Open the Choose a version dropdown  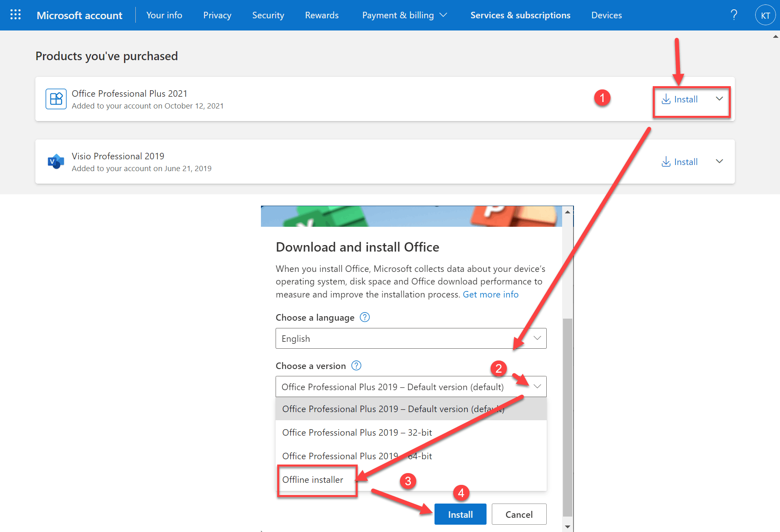pyautogui.click(x=411, y=387)
